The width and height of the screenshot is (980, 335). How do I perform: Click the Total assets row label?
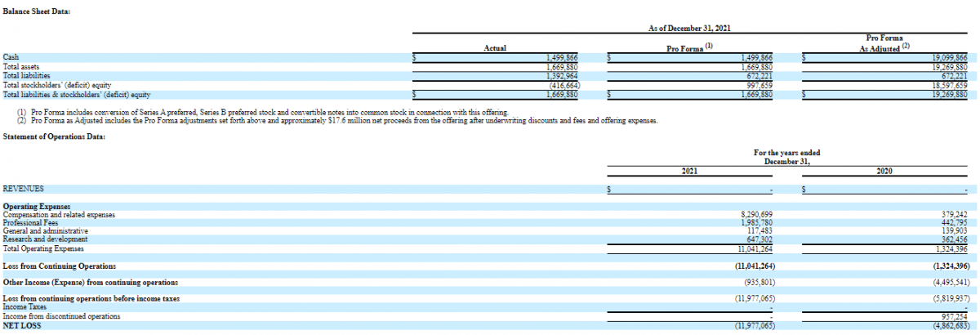click(x=22, y=66)
